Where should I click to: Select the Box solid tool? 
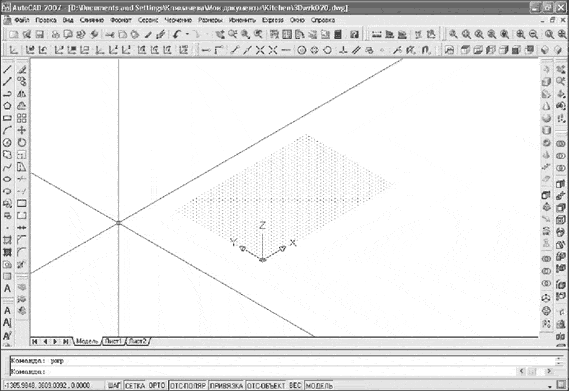[x=547, y=82]
